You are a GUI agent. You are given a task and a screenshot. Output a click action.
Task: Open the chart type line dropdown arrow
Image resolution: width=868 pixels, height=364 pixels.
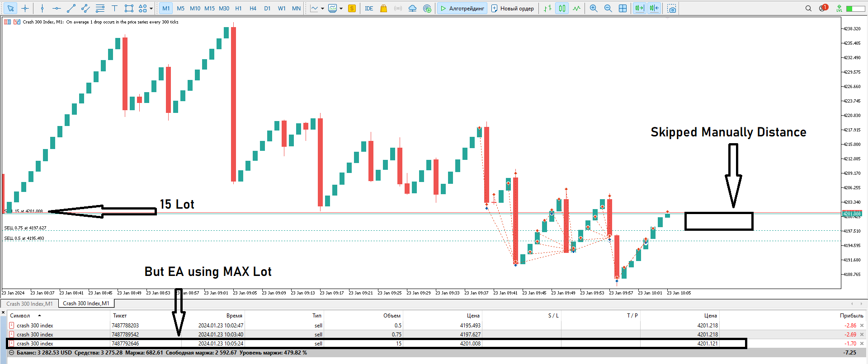pyautogui.click(x=322, y=8)
